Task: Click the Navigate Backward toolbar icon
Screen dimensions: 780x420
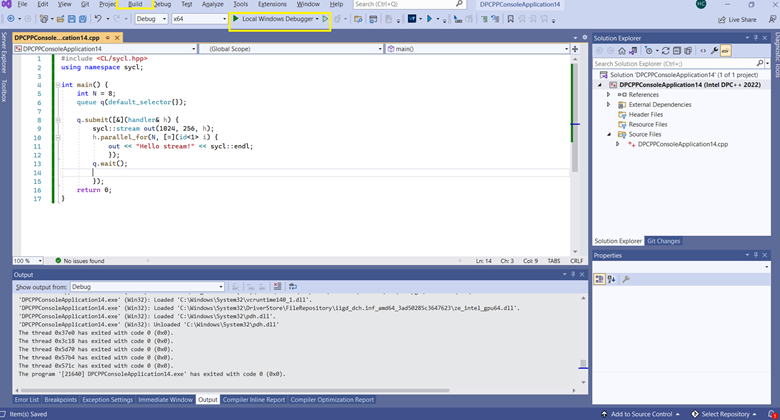Action: pos(11,19)
